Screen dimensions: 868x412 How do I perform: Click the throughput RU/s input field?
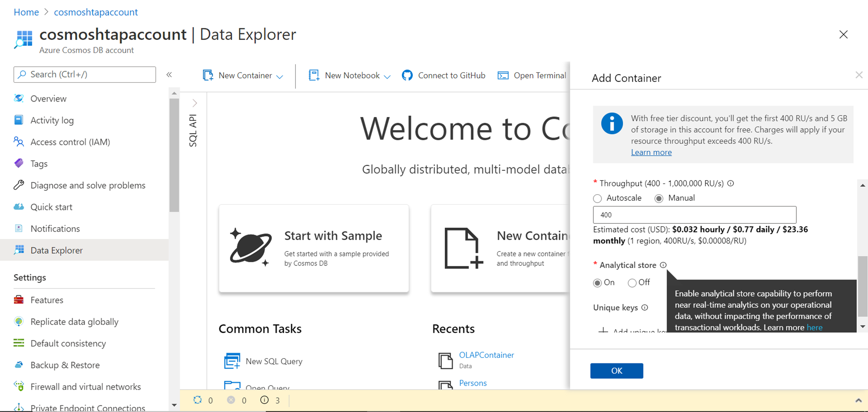pos(694,215)
